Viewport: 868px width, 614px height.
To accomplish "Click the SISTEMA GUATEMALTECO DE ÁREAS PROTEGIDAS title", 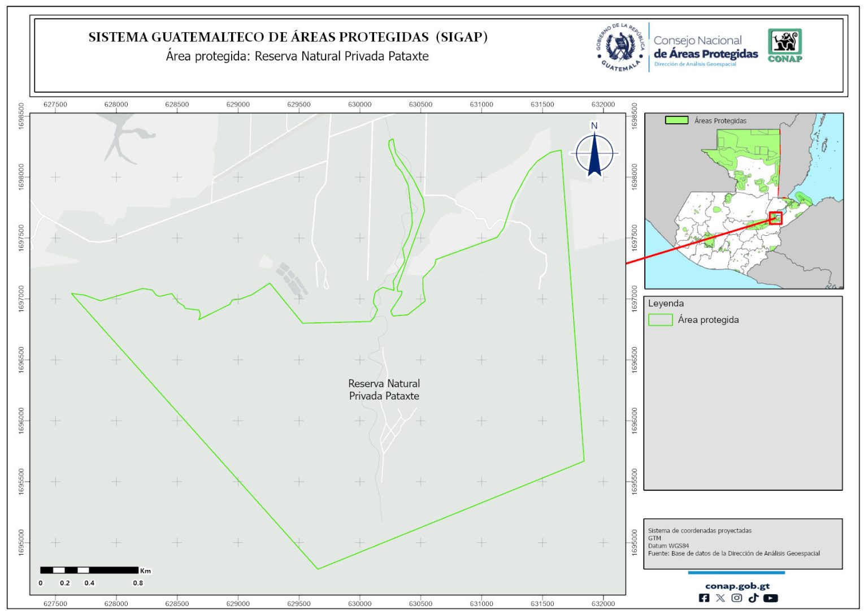I will pos(288,37).
